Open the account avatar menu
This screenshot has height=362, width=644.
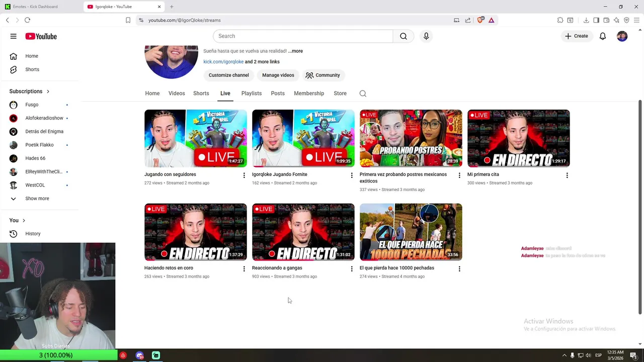(622, 36)
